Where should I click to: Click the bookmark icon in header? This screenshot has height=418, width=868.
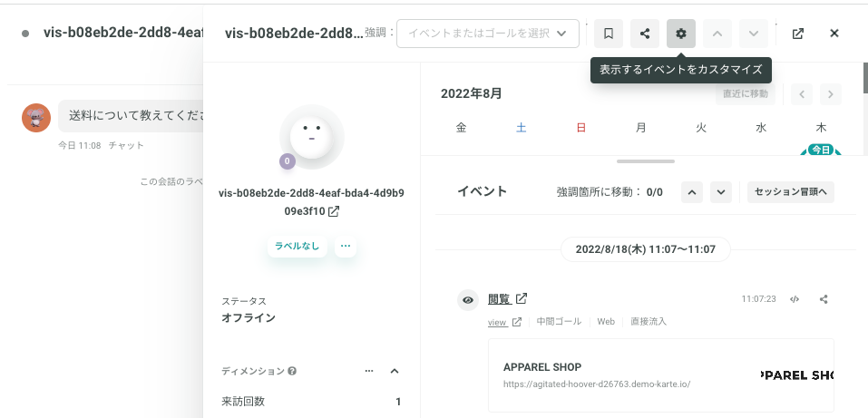(x=609, y=34)
